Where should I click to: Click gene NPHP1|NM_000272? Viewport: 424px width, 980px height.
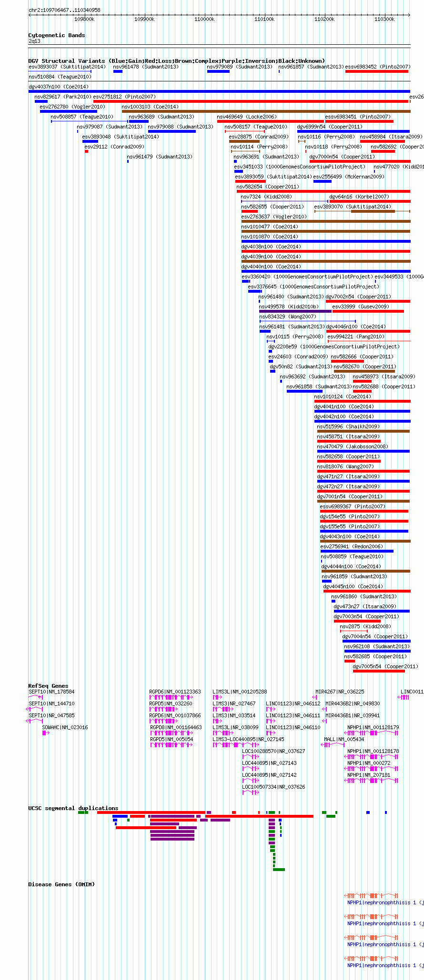pyautogui.click(x=369, y=763)
